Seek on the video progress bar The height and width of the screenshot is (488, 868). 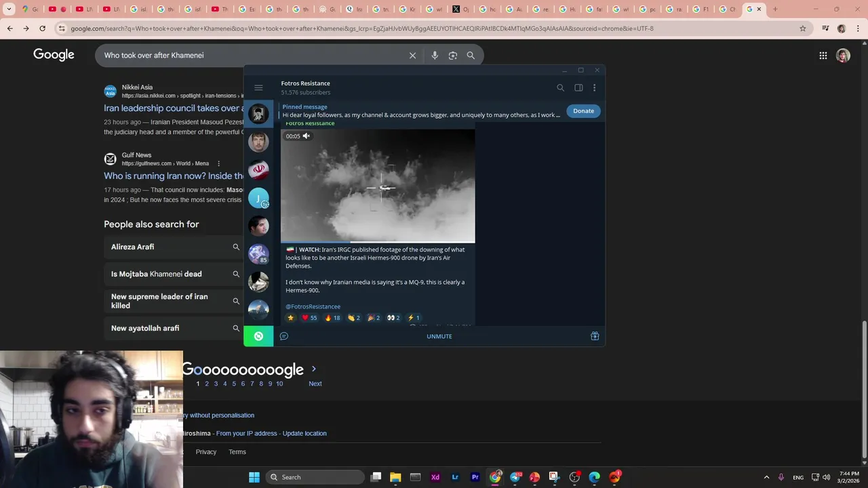[378, 241]
